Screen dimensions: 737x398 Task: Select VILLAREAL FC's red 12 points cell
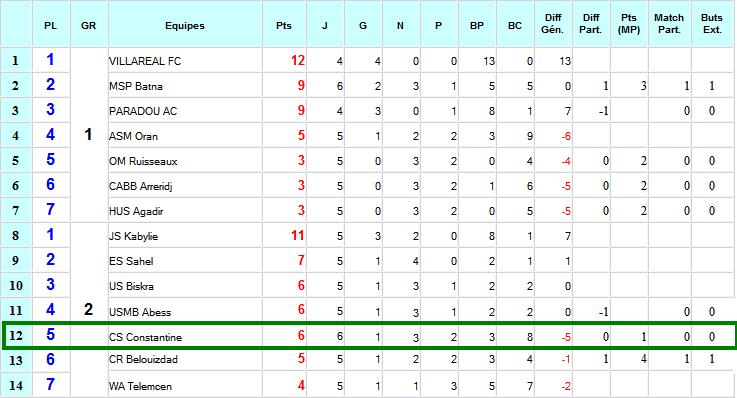(284, 61)
